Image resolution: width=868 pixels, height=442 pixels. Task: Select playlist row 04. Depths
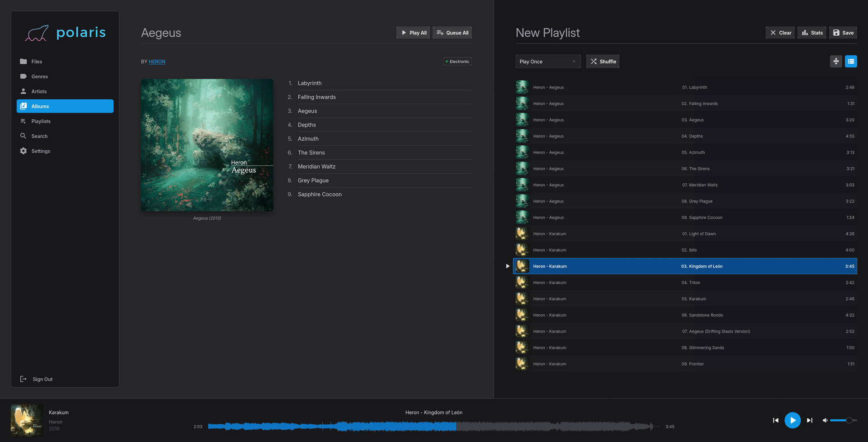pos(685,136)
